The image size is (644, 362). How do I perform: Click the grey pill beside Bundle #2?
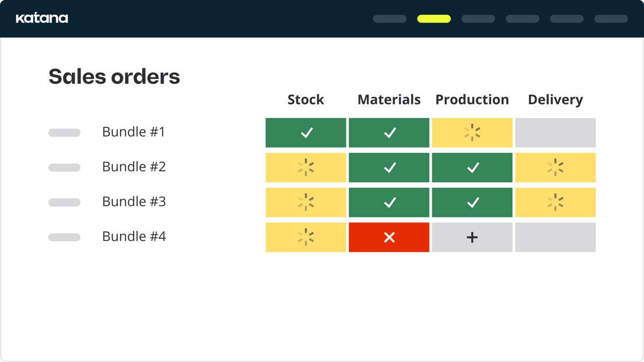coord(64,168)
